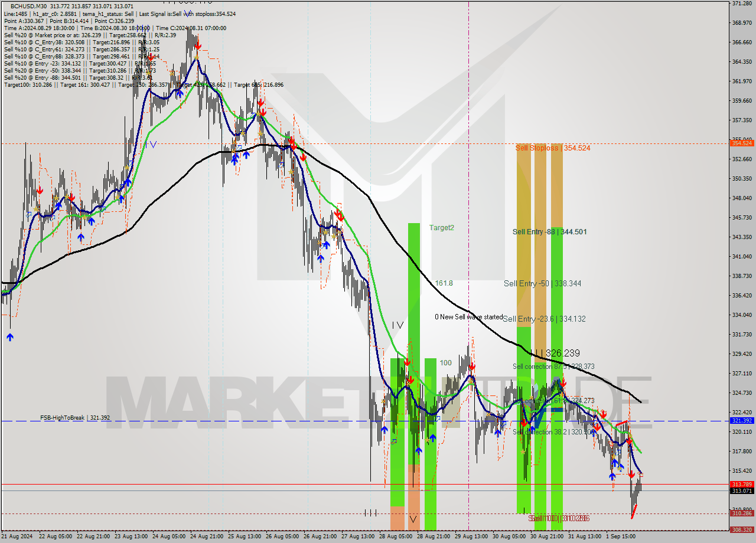Click the blue 321.392 price tag on axis
Viewport: 756px width, 543px height.
pyautogui.click(x=741, y=421)
